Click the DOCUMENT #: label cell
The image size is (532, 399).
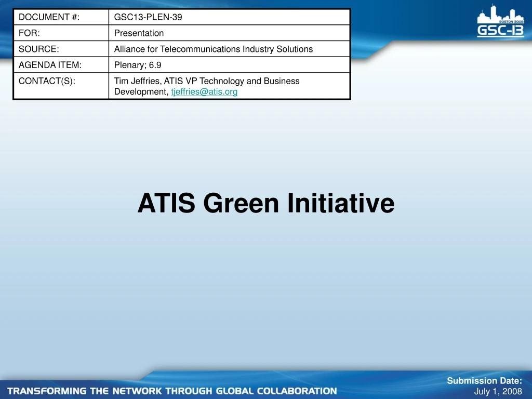61,17
